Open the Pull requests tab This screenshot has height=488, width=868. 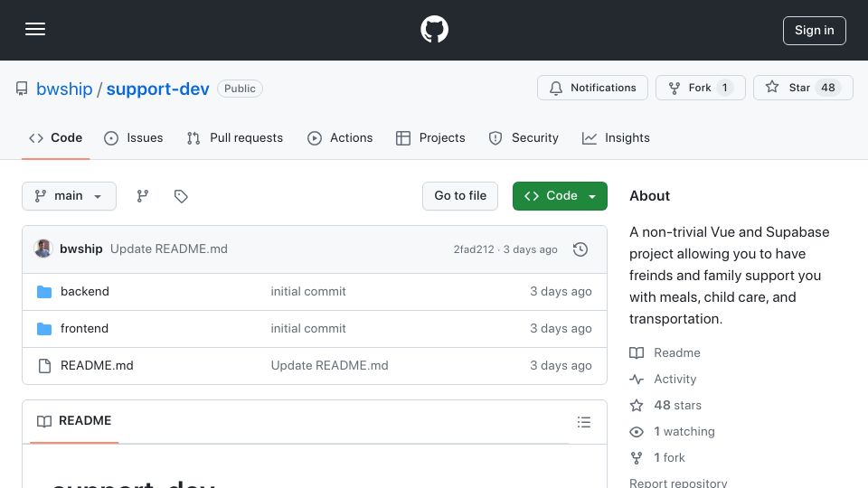pyautogui.click(x=235, y=137)
